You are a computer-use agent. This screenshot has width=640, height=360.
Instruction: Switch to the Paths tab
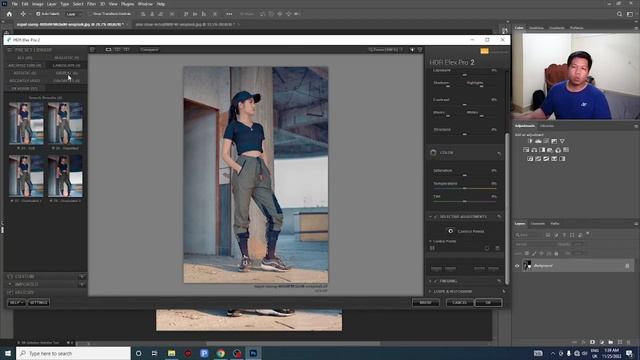tap(555, 224)
